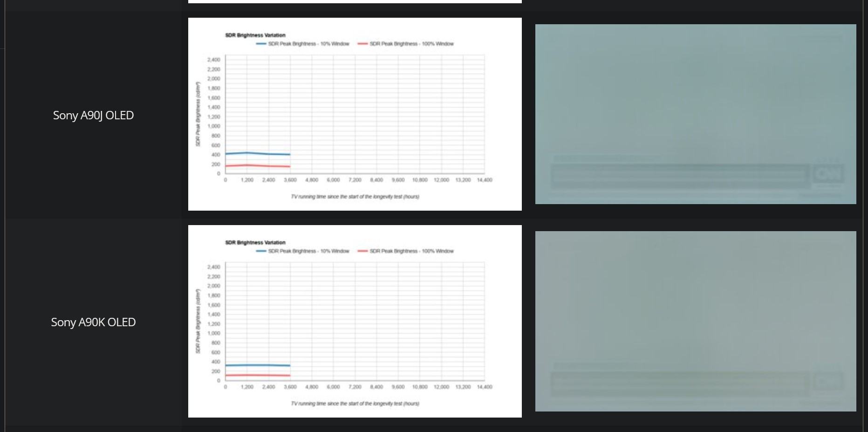Click the red 100% window line in A90K chart
Viewport: 868px width, 432px height.
pyautogui.click(x=258, y=375)
